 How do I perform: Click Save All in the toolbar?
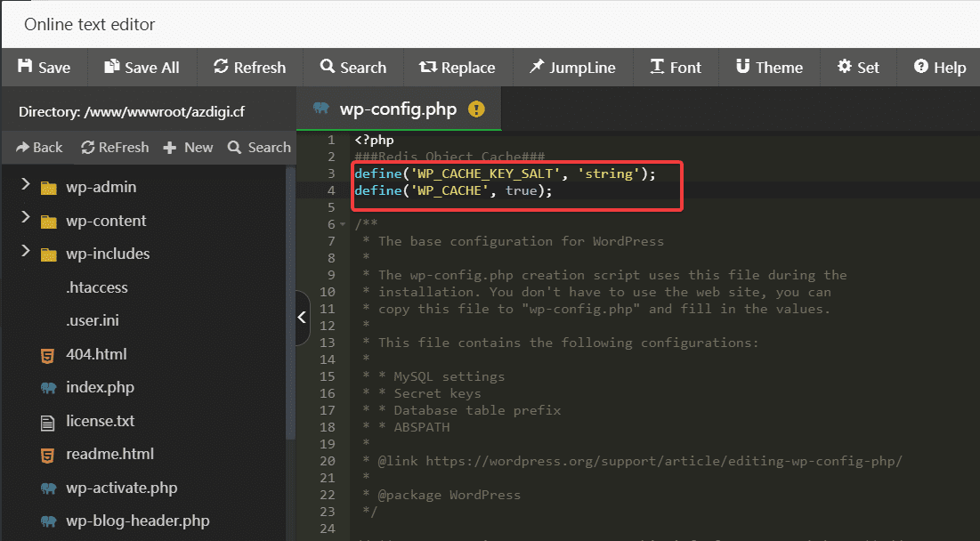[x=142, y=68]
